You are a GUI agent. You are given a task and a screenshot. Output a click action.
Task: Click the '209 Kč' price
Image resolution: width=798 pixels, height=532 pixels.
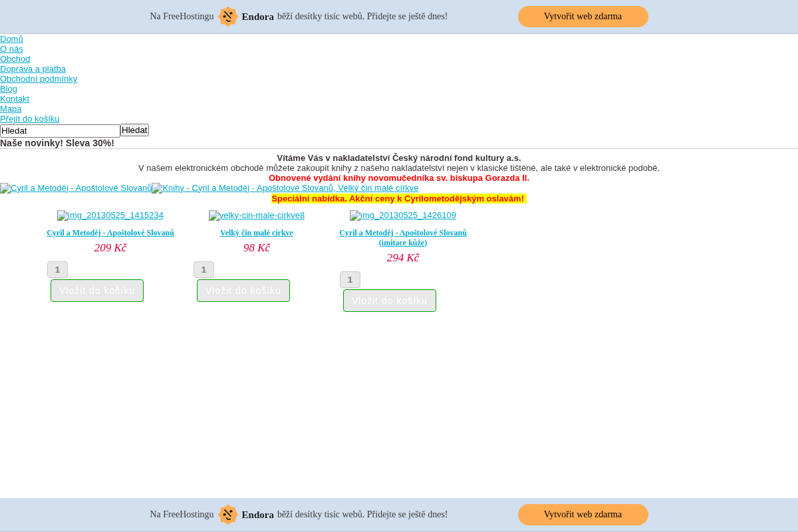click(x=110, y=248)
